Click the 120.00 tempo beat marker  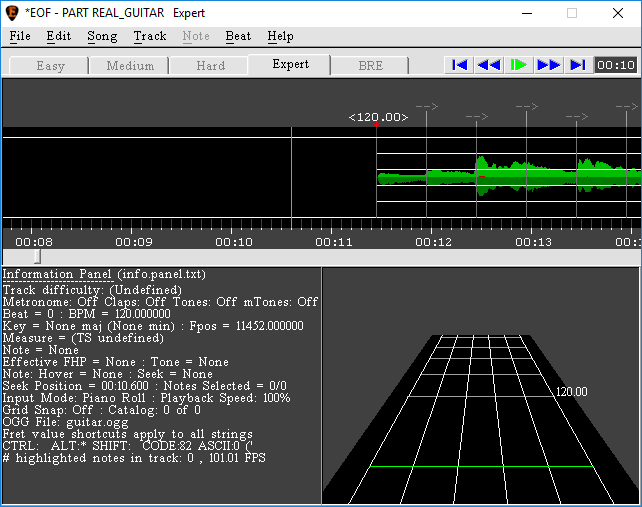point(377,118)
